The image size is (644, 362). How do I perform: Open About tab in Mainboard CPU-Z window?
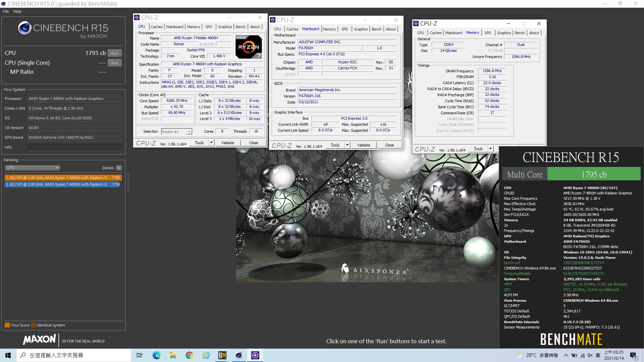[x=391, y=29]
